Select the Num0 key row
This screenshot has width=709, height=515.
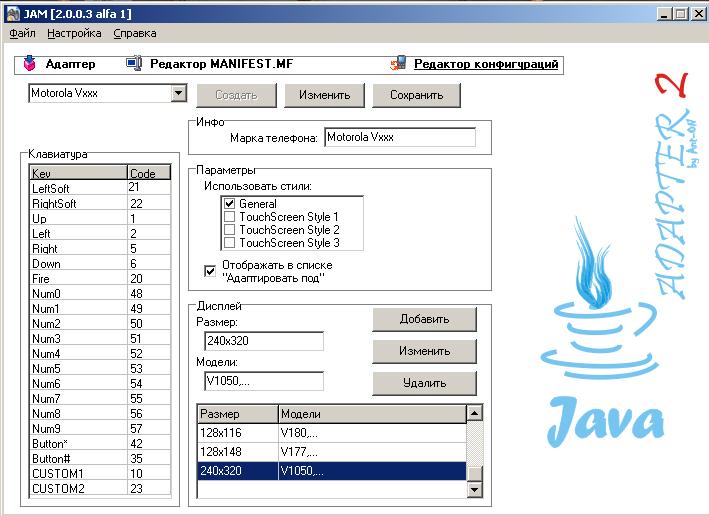(x=100, y=293)
